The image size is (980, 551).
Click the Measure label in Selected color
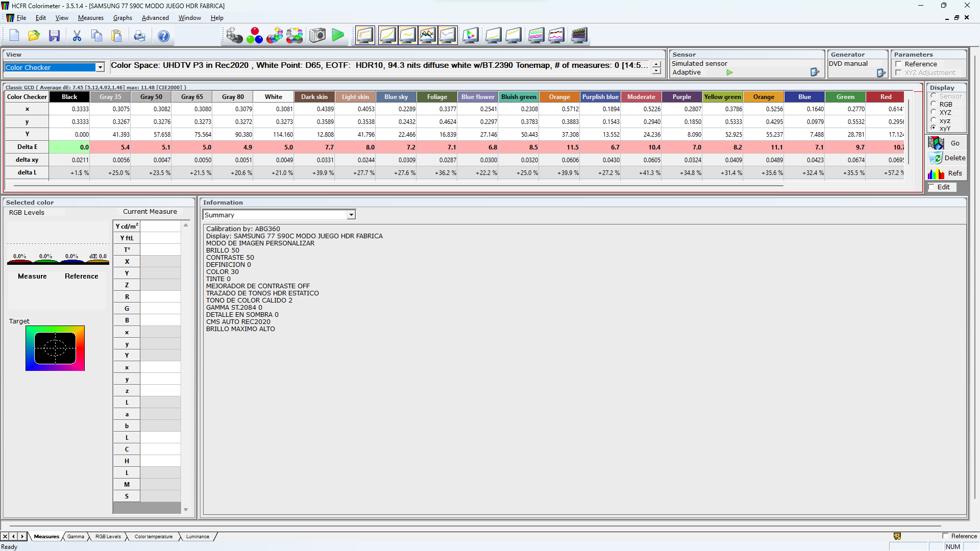32,276
